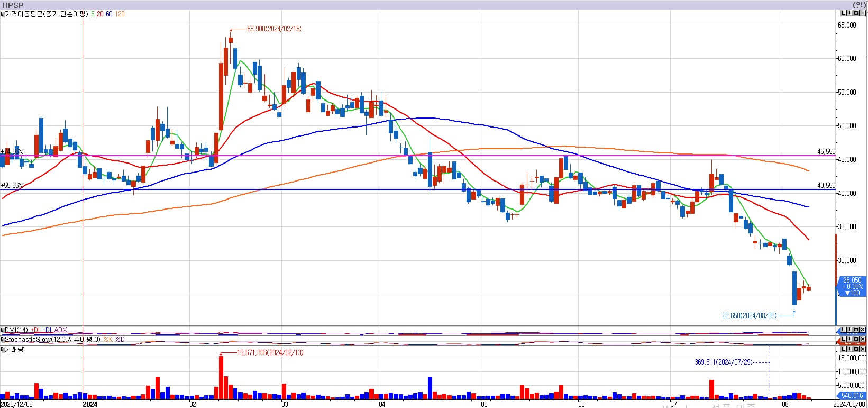Screen dimensions: 868x408
Task: Click the 04 month label on time axis
Action: [381, 404]
